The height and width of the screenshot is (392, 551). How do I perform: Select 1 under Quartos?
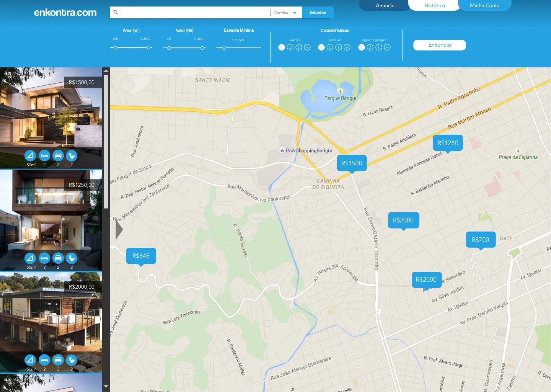pos(282,47)
